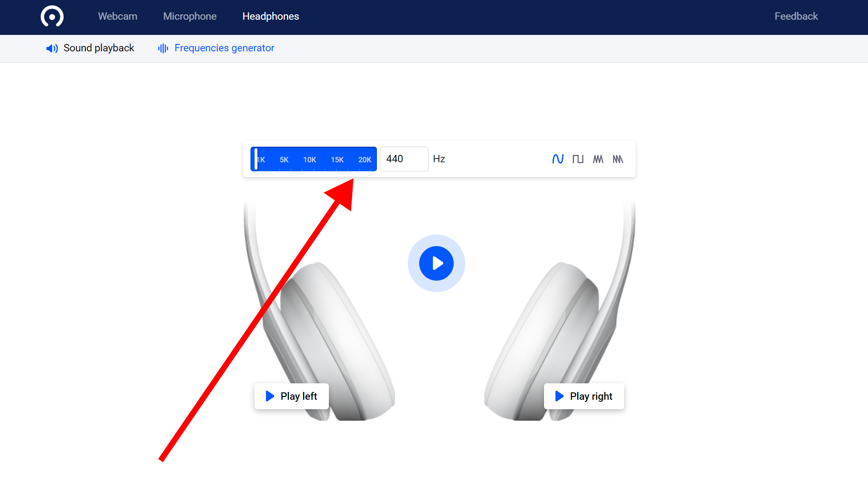This screenshot has width=868, height=477.
Task: Click the blue triangle icon on Play left
Action: (x=269, y=396)
